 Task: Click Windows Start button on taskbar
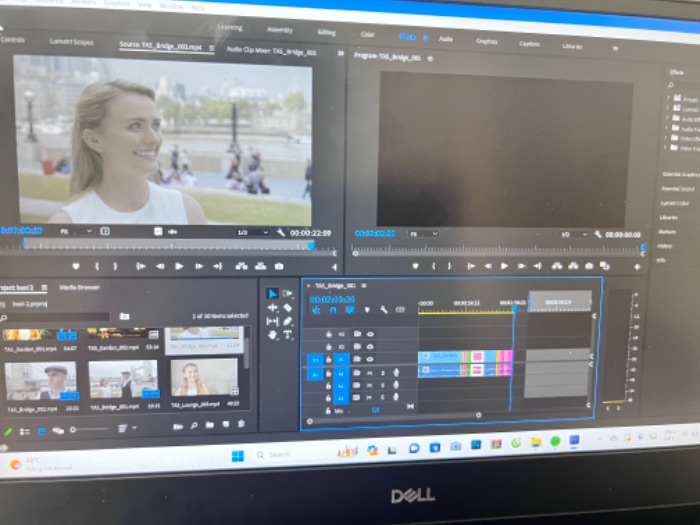click(x=238, y=456)
